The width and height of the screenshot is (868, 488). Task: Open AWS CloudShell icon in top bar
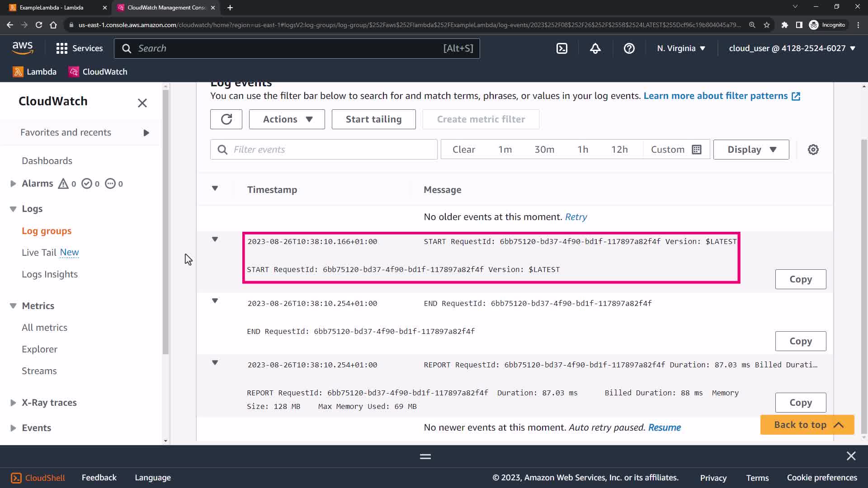[561, 48]
